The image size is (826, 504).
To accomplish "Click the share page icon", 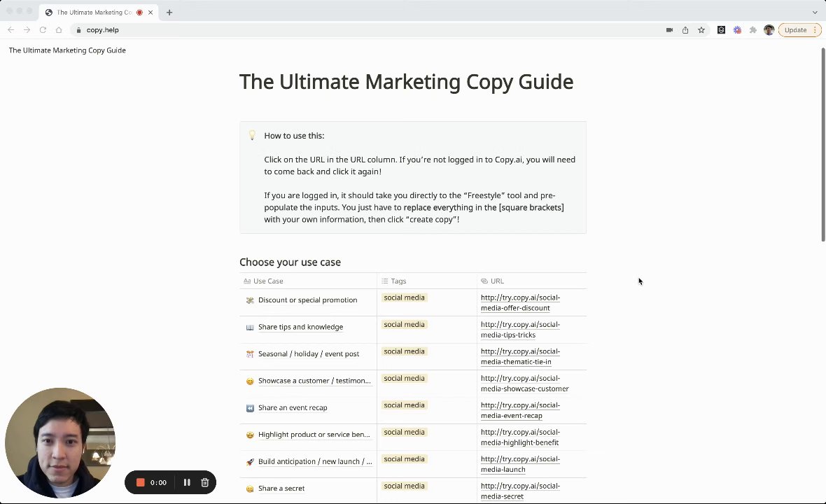I will (x=685, y=30).
